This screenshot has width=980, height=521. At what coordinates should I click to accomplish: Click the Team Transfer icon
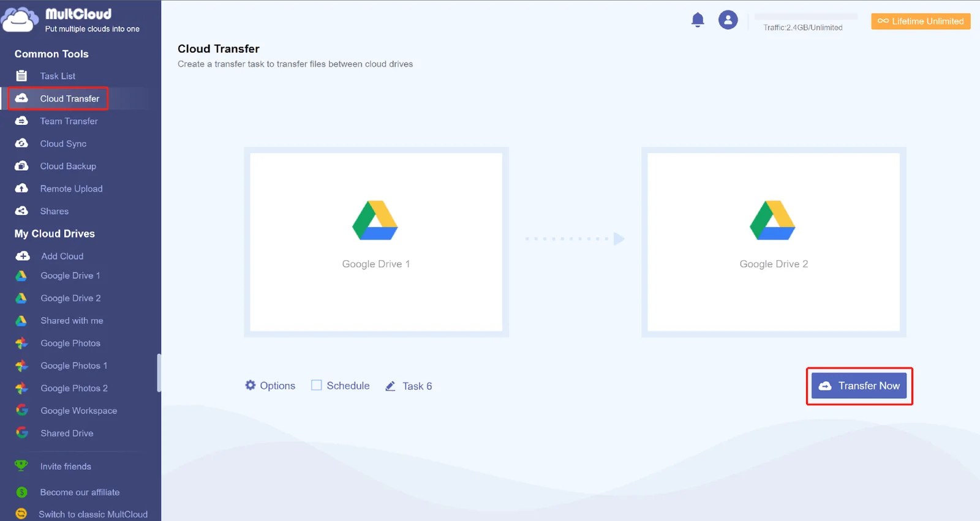pos(21,121)
